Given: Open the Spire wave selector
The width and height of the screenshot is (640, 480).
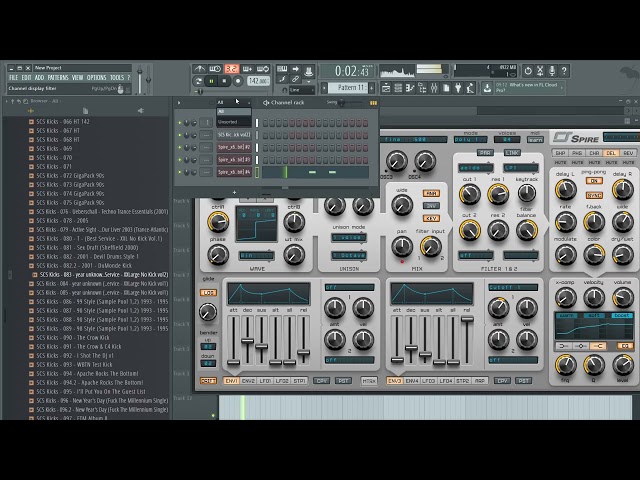Looking at the screenshot, I should point(256,256).
